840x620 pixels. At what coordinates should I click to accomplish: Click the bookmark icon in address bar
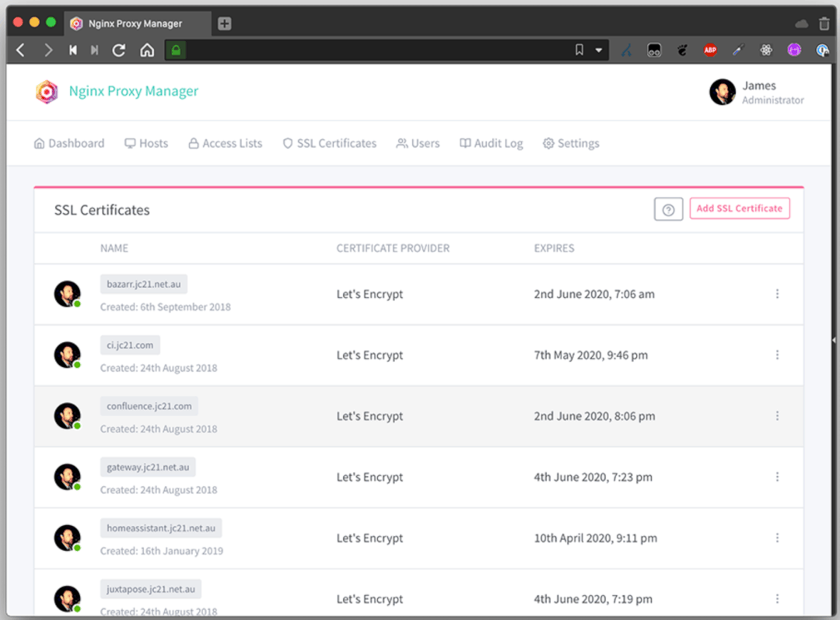(x=579, y=51)
